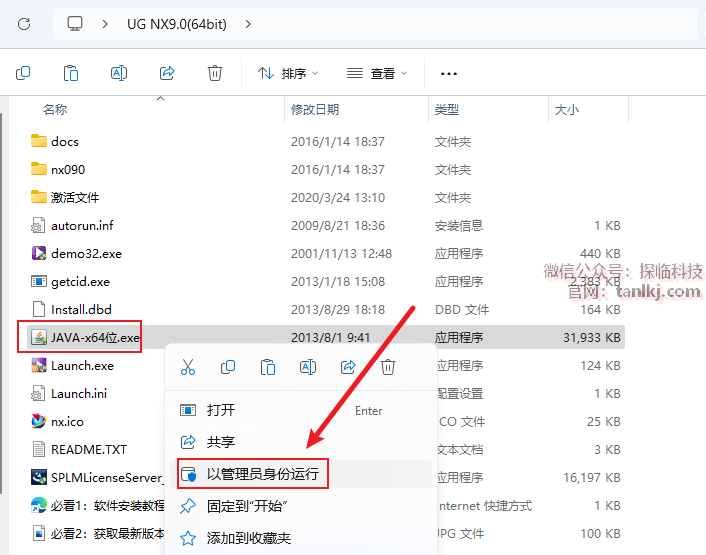The height and width of the screenshot is (555, 706).
Task: Click the This PC monitor icon
Action: point(75,23)
